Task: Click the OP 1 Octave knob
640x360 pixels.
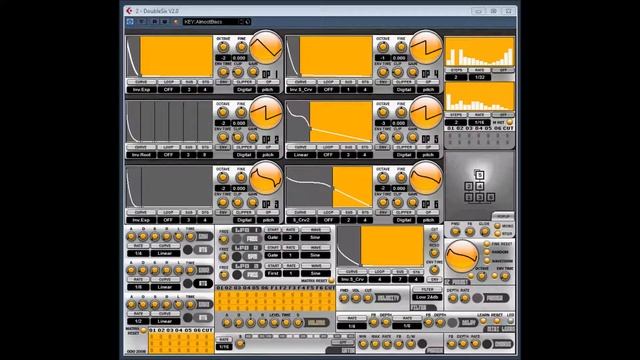Action: [223, 47]
